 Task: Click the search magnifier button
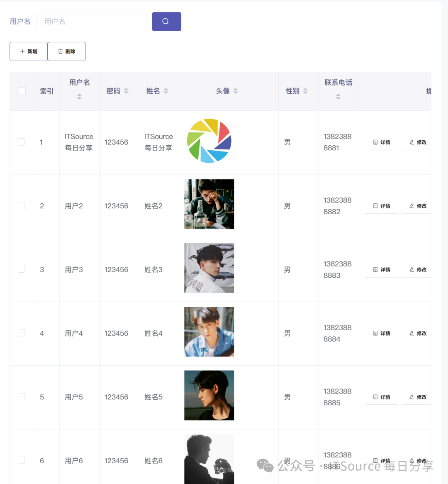166,22
